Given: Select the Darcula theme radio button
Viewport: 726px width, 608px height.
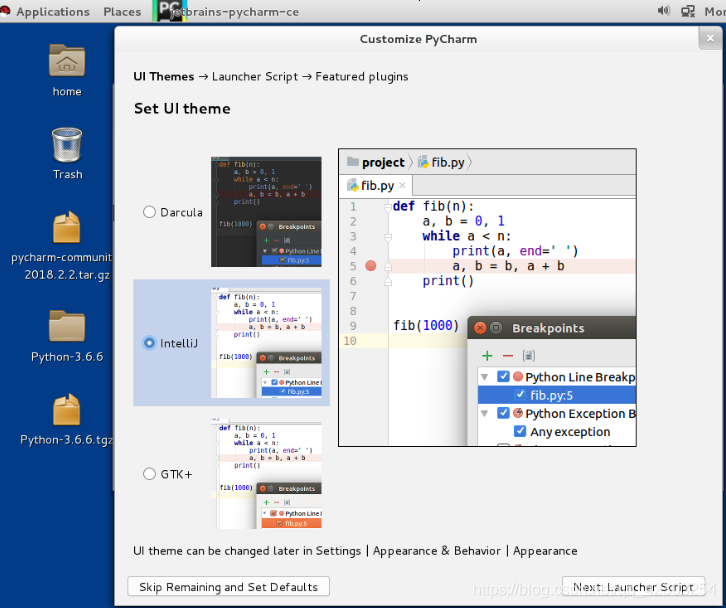Looking at the screenshot, I should pos(149,212).
